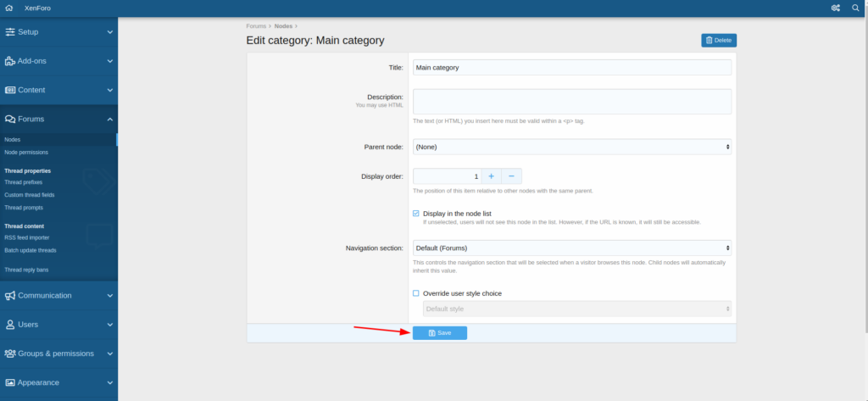The width and height of the screenshot is (868, 401).
Task: Expand the Setup section chevron
Action: (x=109, y=32)
